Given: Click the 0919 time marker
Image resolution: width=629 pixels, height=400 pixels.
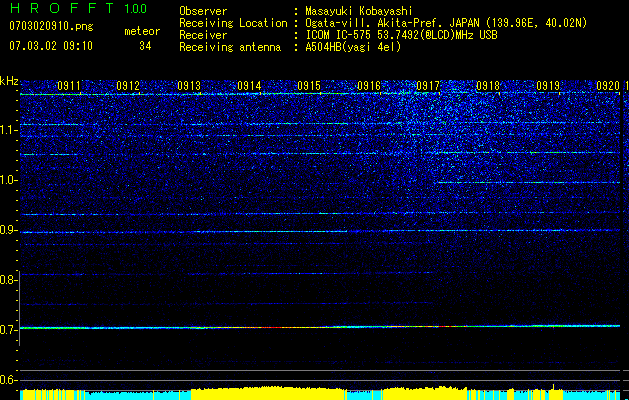Looking at the screenshot, I should click(548, 86).
